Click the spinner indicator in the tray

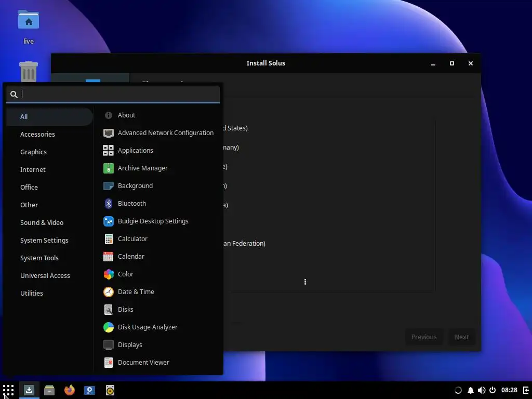[x=458, y=391]
